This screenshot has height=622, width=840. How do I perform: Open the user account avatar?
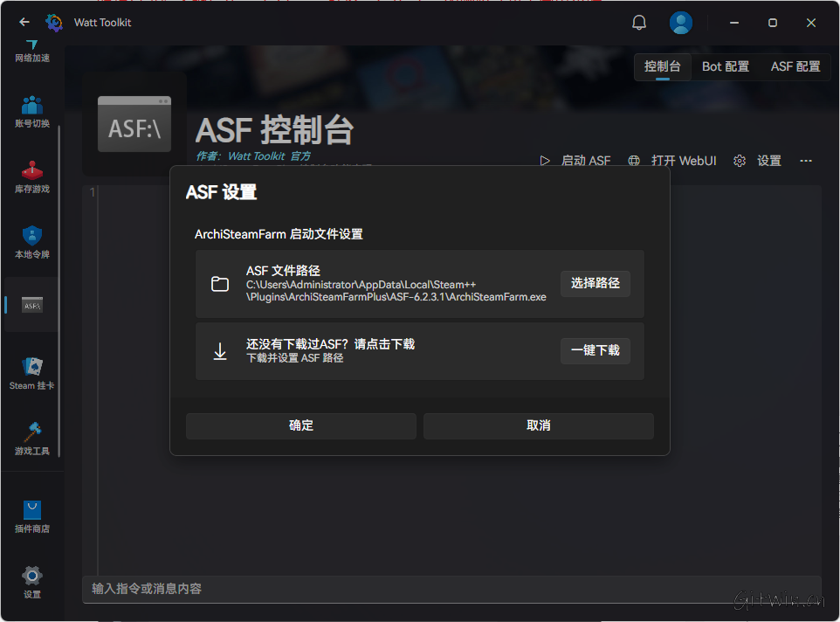680,23
